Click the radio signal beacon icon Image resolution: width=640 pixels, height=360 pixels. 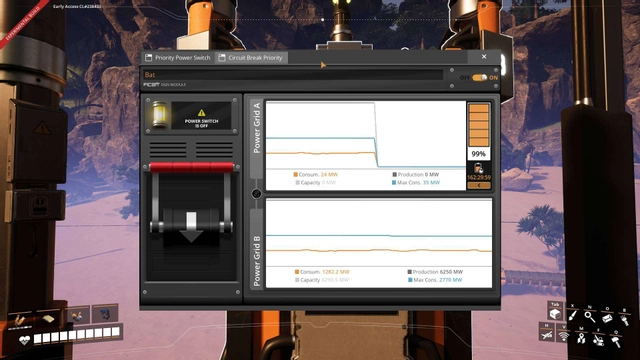(564, 336)
